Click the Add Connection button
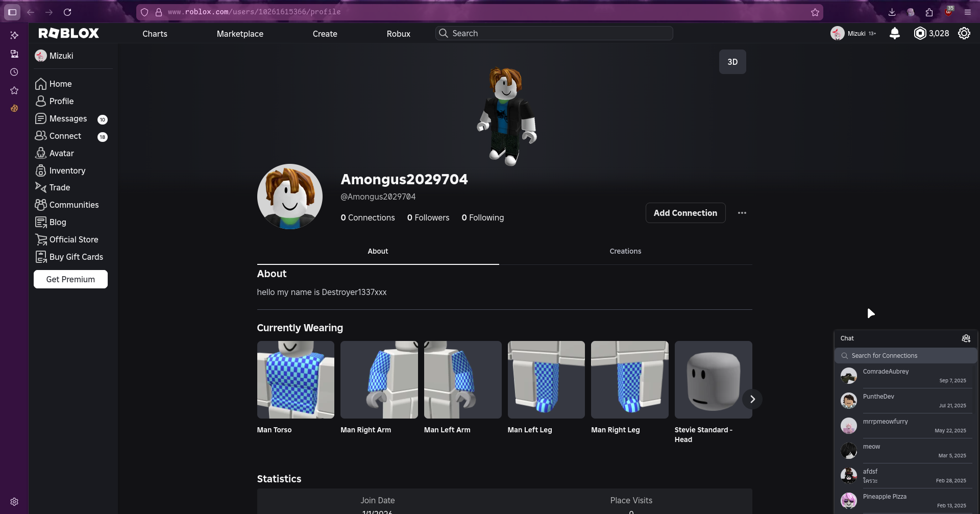The width and height of the screenshot is (980, 514). [x=685, y=213]
